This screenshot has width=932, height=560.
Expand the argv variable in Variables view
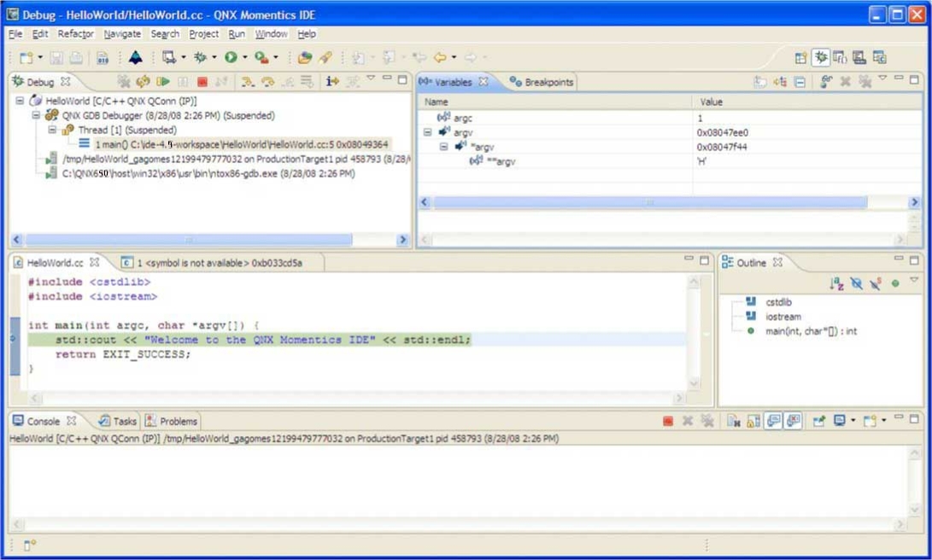coord(427,132)
